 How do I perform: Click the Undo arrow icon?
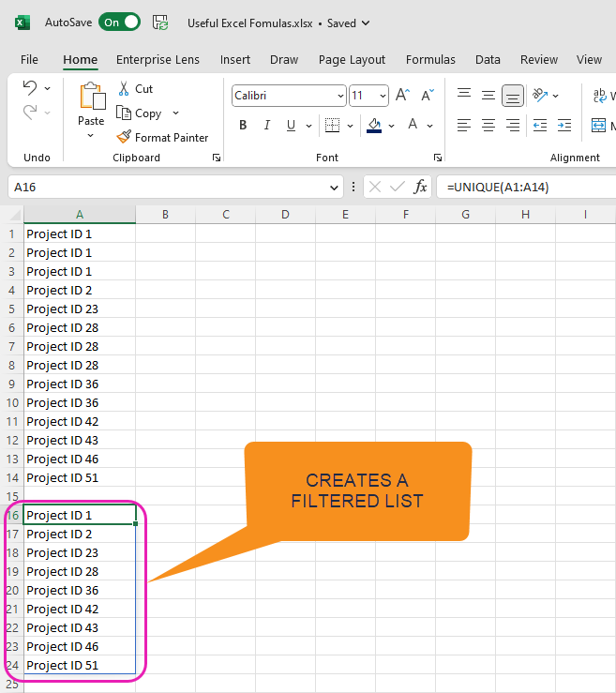click(x=30, y=88)
